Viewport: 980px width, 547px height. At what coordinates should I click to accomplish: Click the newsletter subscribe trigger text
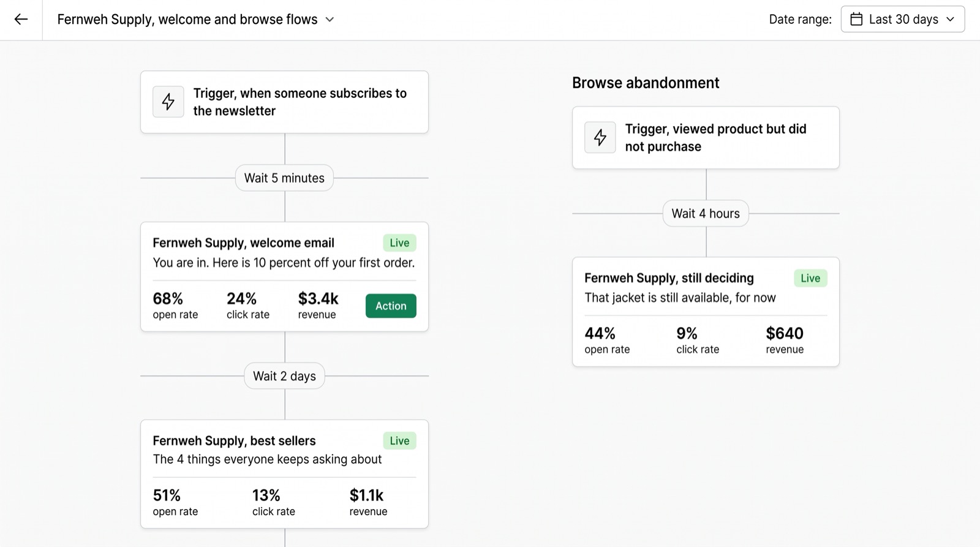tap(300, 102)
